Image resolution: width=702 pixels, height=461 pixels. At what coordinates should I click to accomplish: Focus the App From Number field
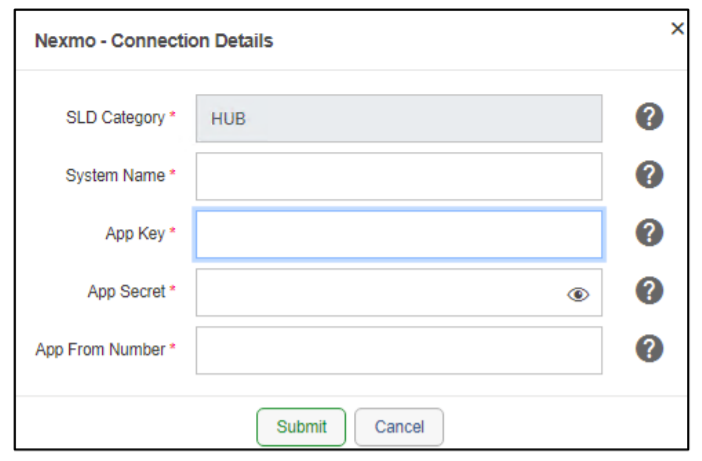coord(399,350)
